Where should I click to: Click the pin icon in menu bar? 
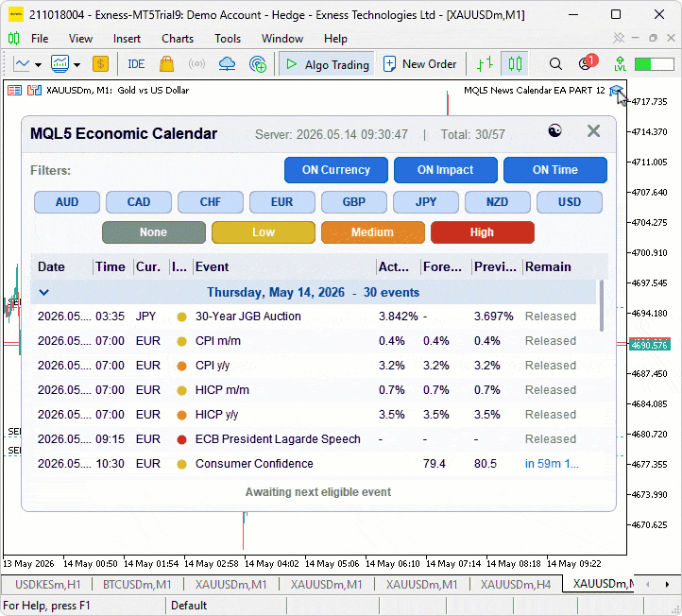click(x=619, y=38)
